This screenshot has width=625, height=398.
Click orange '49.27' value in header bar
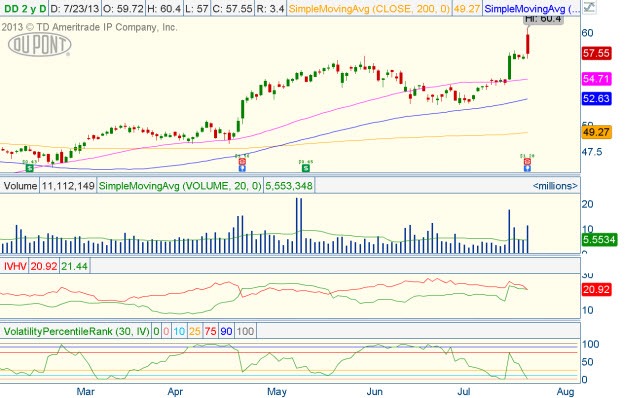(x=467, y=8)
